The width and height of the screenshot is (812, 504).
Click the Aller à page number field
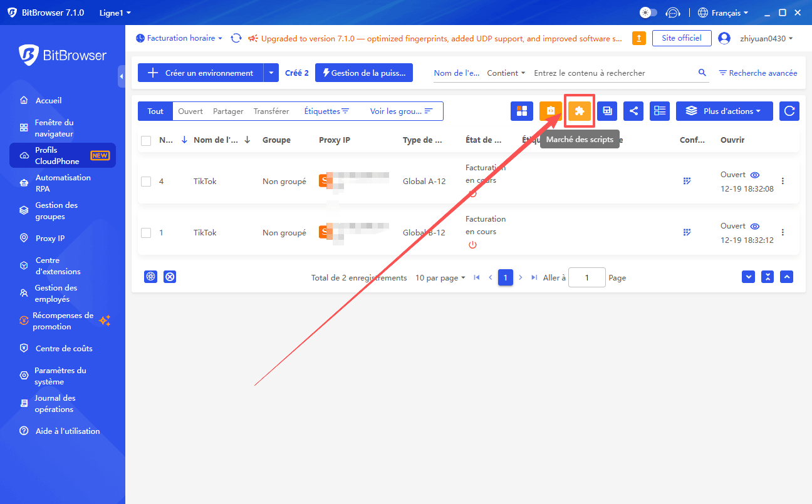click(586, 277)
